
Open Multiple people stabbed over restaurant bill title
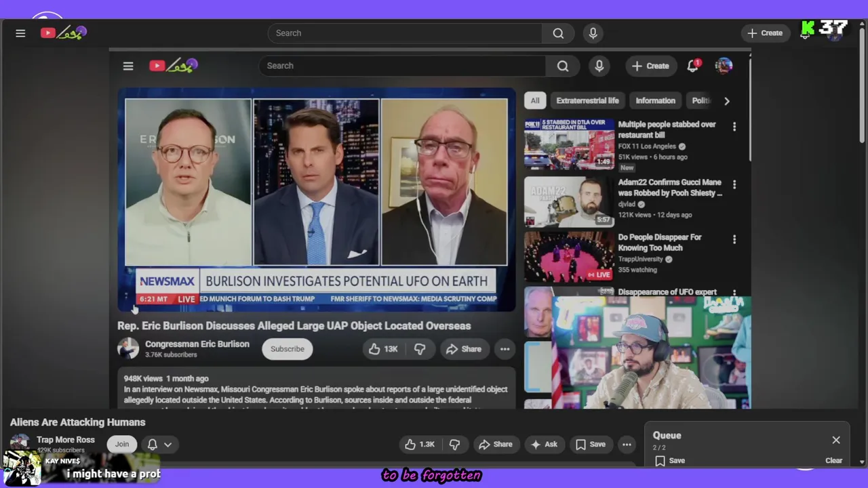point(667,129)
